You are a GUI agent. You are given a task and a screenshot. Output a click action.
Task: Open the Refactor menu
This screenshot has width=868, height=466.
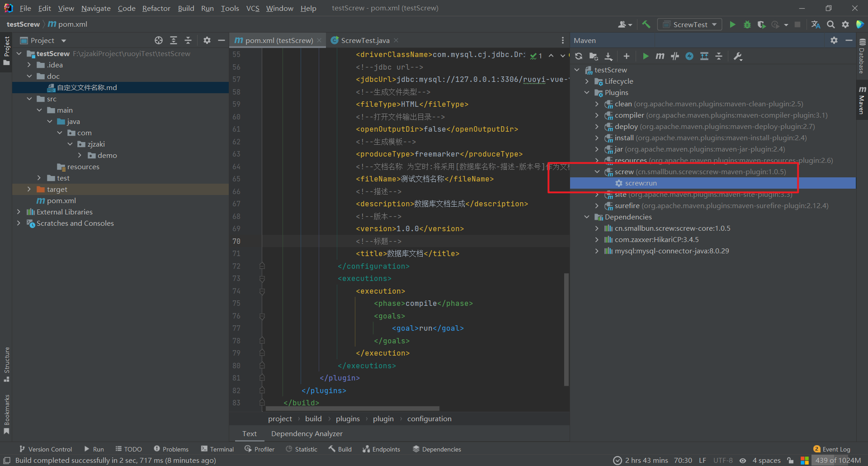pos(156,8)
